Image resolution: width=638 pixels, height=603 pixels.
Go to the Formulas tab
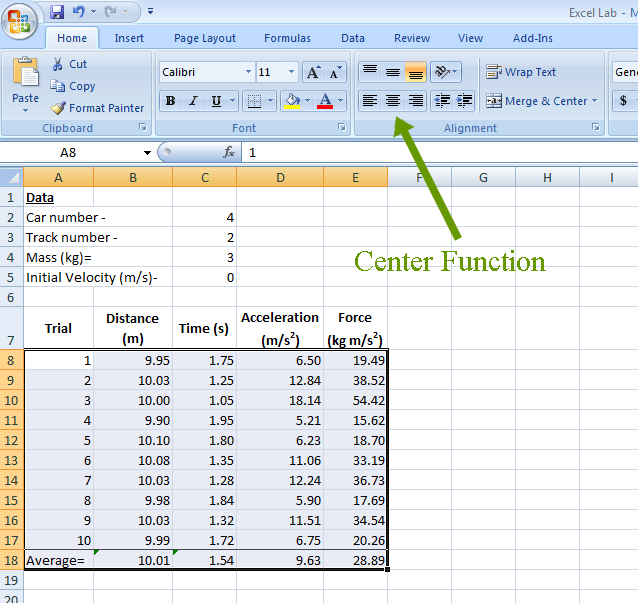[287, 38]
